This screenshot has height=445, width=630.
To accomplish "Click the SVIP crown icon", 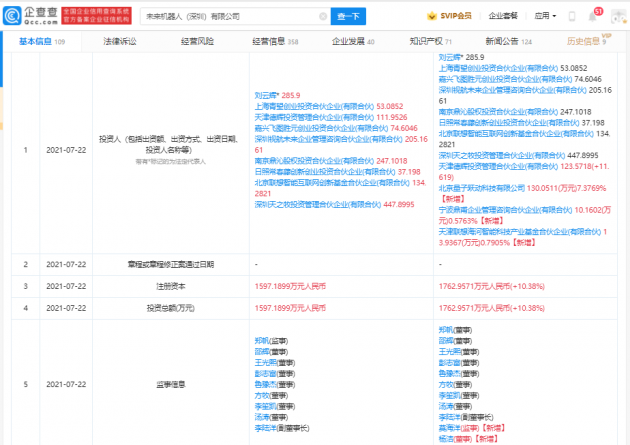I will [x=430, y=17].
